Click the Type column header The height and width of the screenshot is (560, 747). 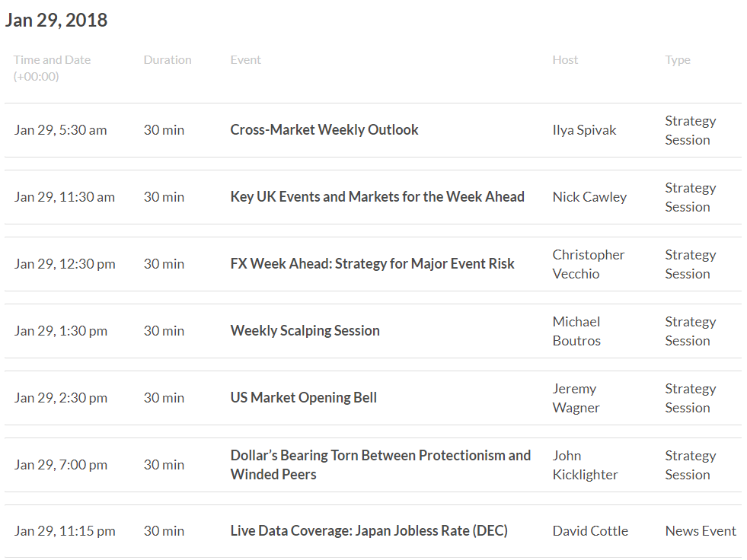coord(678,60)
